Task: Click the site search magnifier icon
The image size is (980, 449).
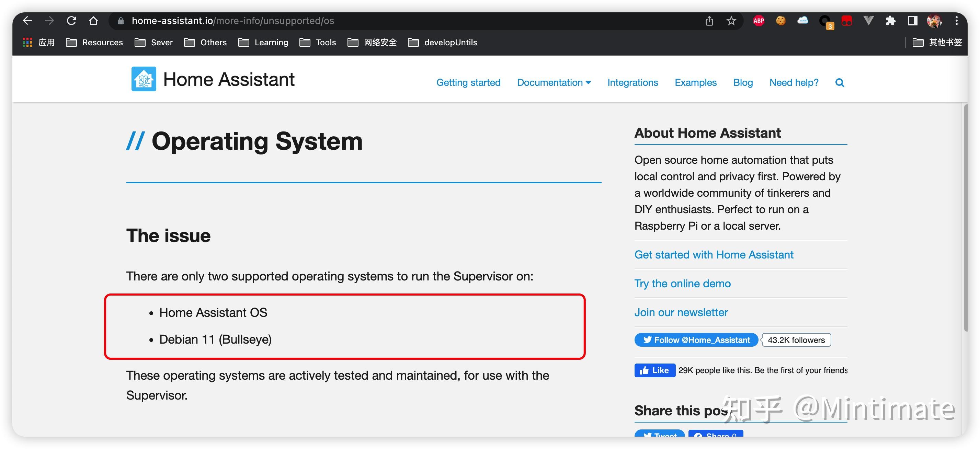Action: click(840, 82)
